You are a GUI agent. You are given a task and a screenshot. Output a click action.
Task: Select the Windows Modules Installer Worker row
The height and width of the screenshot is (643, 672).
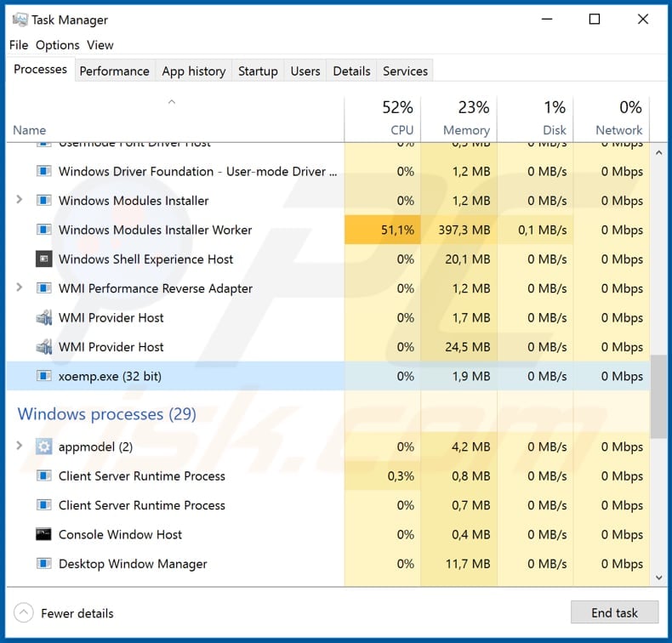328,230
